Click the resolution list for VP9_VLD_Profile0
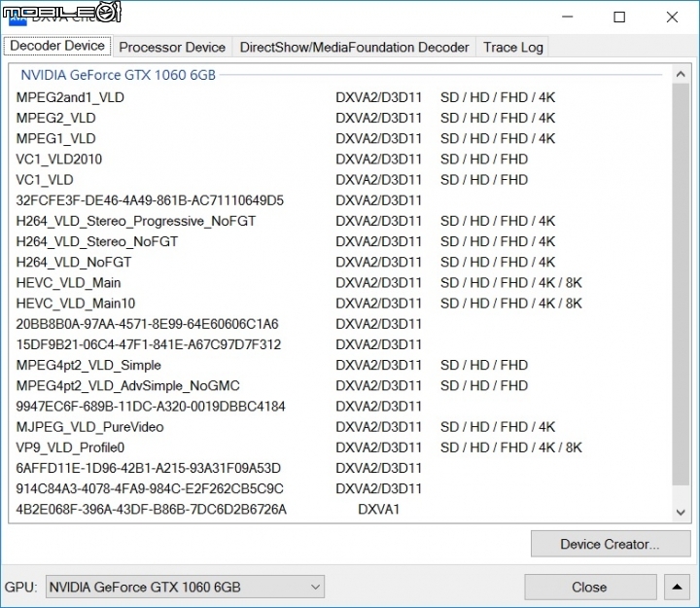 [x=511, y=447]
